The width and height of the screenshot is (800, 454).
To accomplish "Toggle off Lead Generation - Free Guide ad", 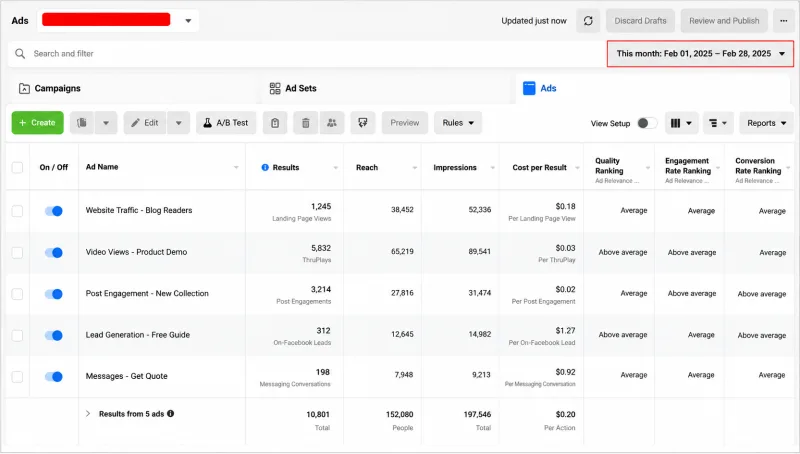I will [54, 335].
